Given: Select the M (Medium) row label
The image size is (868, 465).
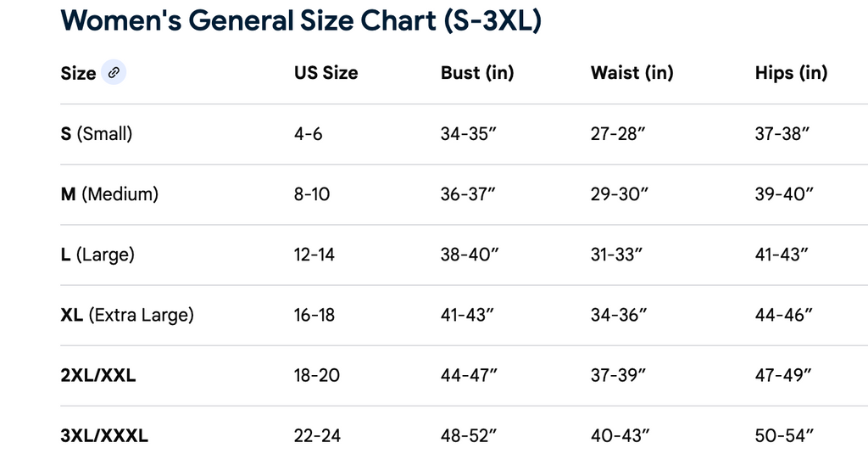Looking at the screenshot, I should (x=109, y=194).
